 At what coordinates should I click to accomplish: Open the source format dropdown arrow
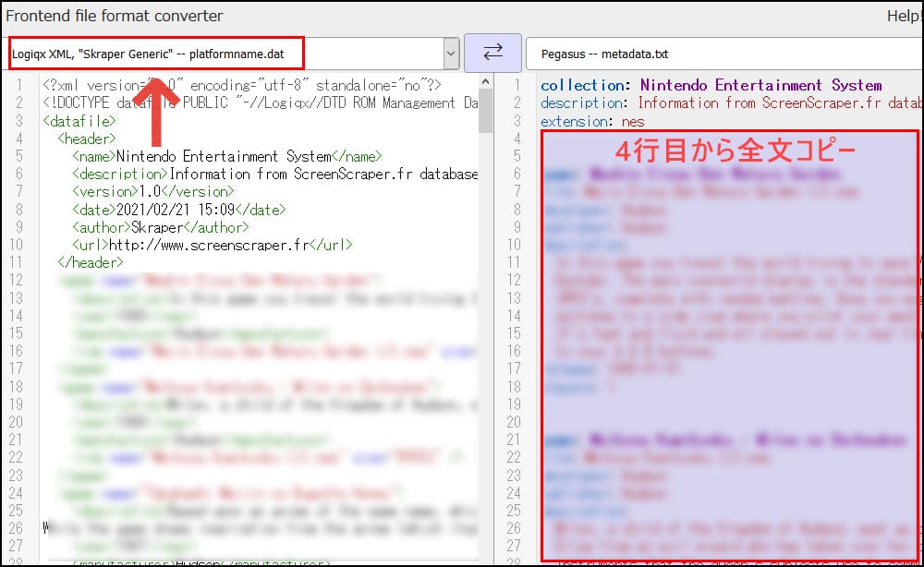click(x=451, y=54)
